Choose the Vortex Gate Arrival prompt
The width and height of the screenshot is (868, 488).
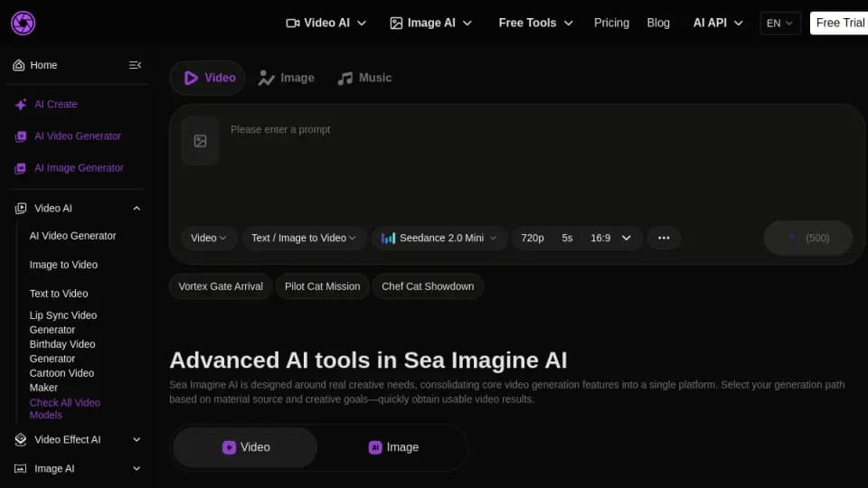coord(221,286)
